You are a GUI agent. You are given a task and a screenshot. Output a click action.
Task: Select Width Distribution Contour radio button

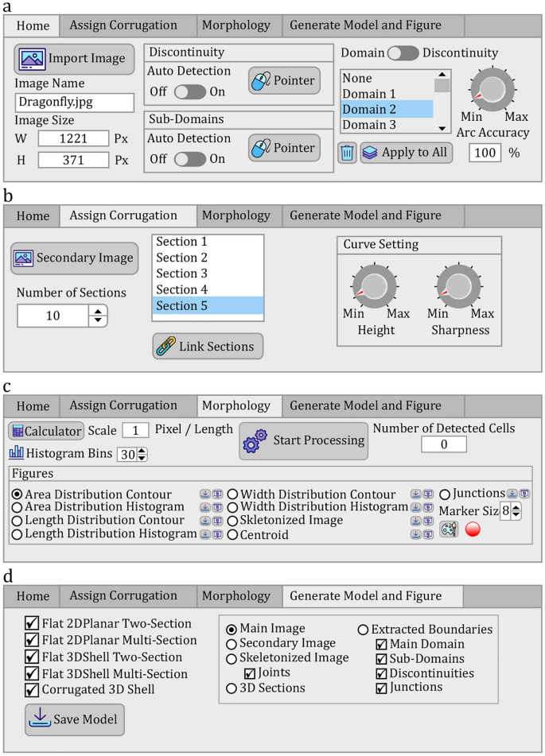232,494
